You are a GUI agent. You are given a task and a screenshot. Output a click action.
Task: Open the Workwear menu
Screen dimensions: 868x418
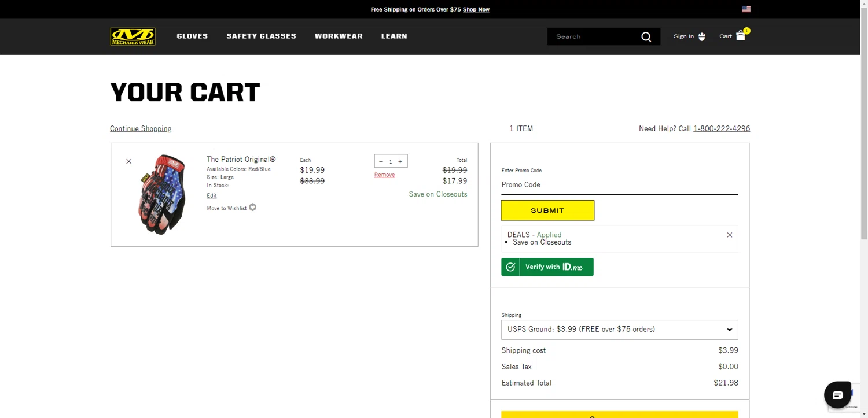click(339, 36)
